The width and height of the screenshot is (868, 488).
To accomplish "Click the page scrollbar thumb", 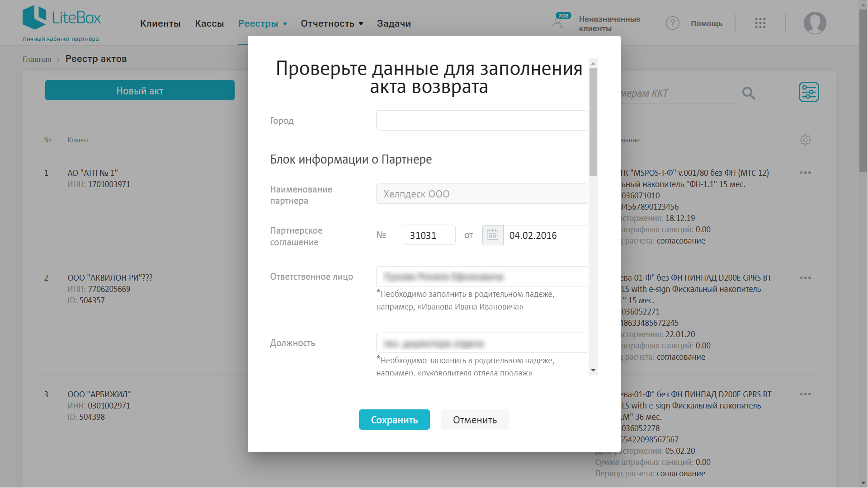I will click(863, 90).
